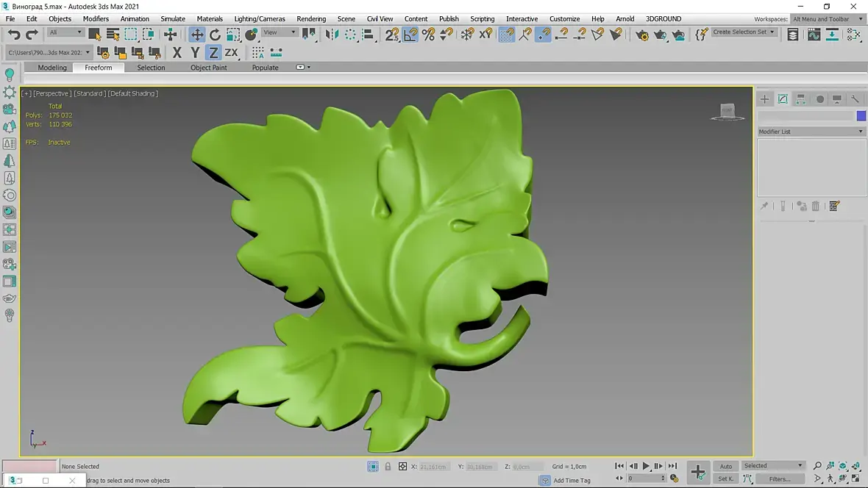
Task: Click the Undo arrow in the main toolbar
Action: click(x=14, y=35)
